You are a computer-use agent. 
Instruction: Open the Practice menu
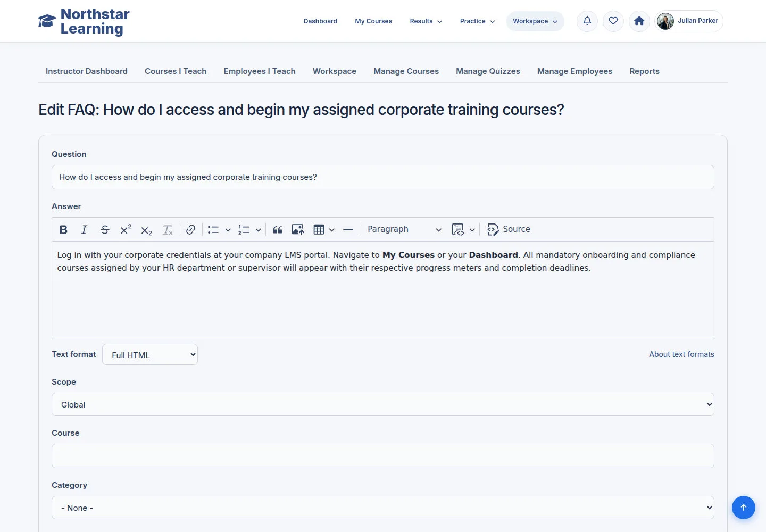point(477,21)
